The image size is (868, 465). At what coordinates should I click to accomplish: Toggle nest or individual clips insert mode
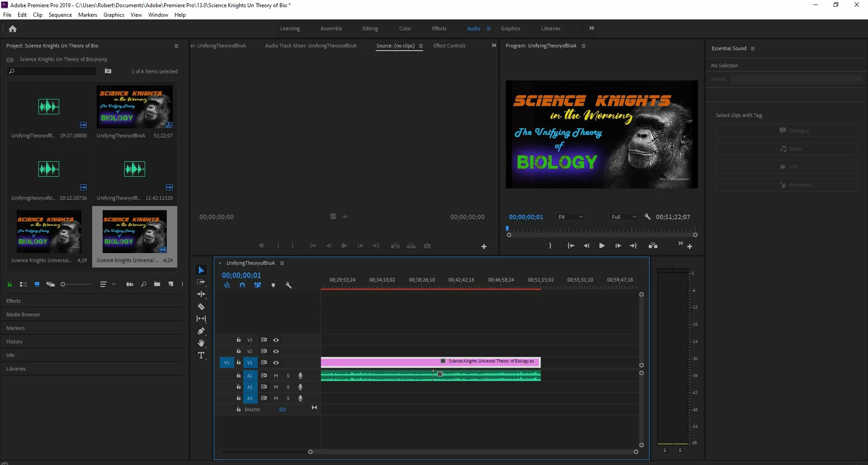click(x=227, y=286)
